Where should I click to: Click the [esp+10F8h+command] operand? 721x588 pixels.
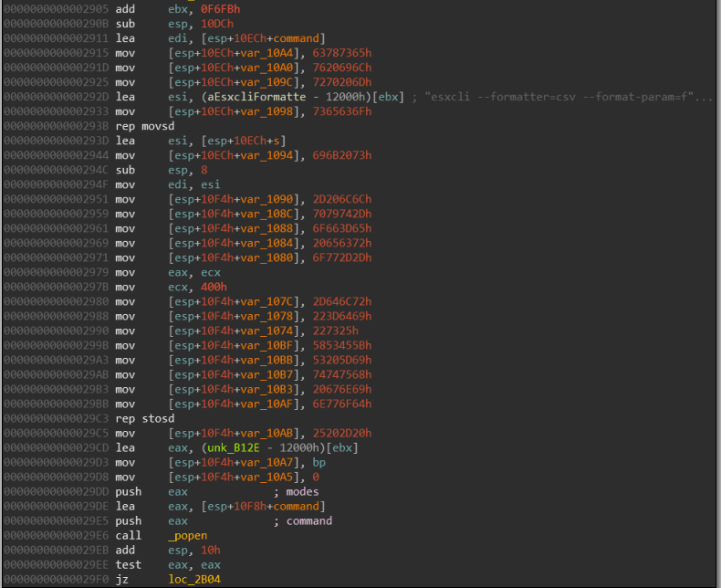263,506
